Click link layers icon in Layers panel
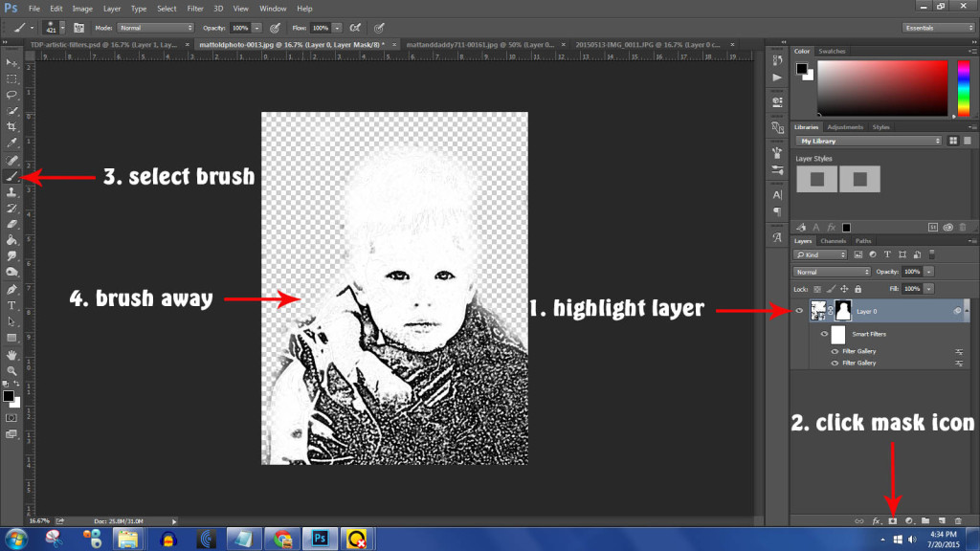Image resolution: width=980 pixels, height=551 pixels. (859, 521)
